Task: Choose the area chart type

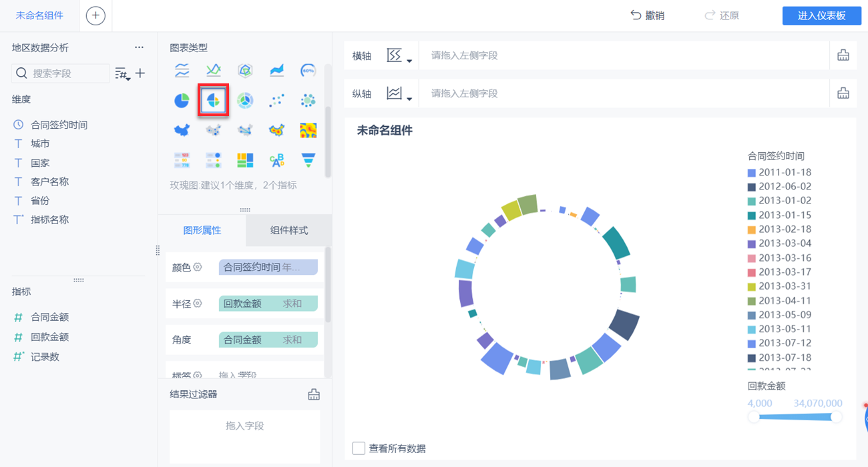Action: pos(276,70)
